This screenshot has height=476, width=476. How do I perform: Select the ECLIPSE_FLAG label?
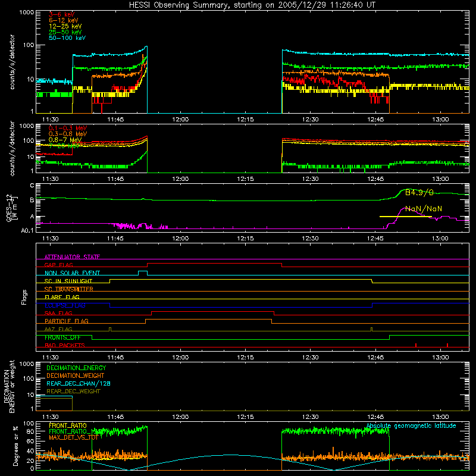(65, 305)
